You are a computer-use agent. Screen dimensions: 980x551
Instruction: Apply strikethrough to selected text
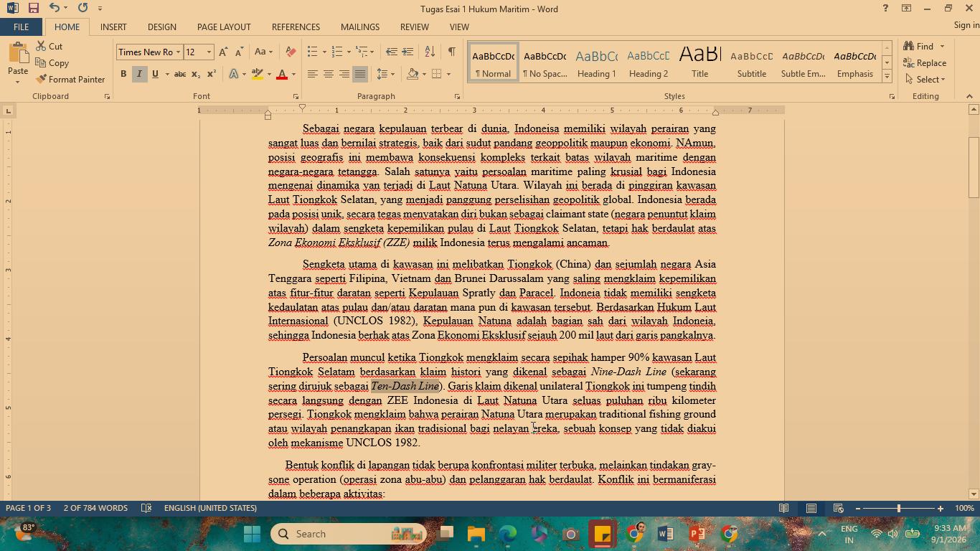180,74
